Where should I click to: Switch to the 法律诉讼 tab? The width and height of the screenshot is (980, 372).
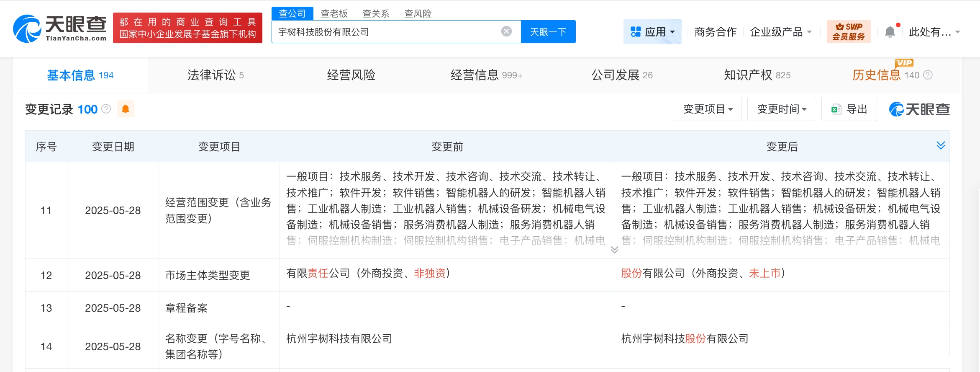(215, 75)
